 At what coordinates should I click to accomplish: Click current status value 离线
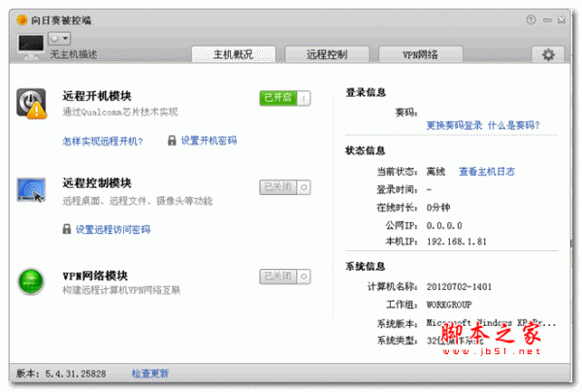436,172
